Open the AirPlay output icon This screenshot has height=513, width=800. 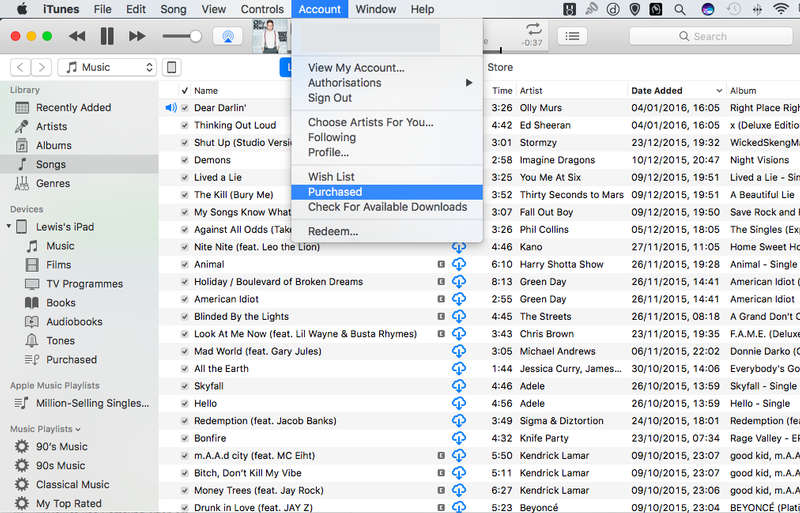(228, 36)
